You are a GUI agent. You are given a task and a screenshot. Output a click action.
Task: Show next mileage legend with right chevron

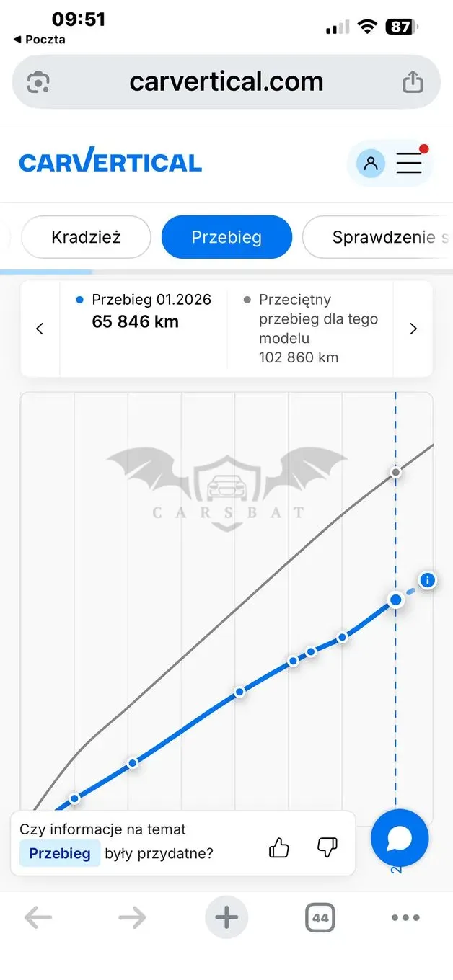tap(413, 329)
